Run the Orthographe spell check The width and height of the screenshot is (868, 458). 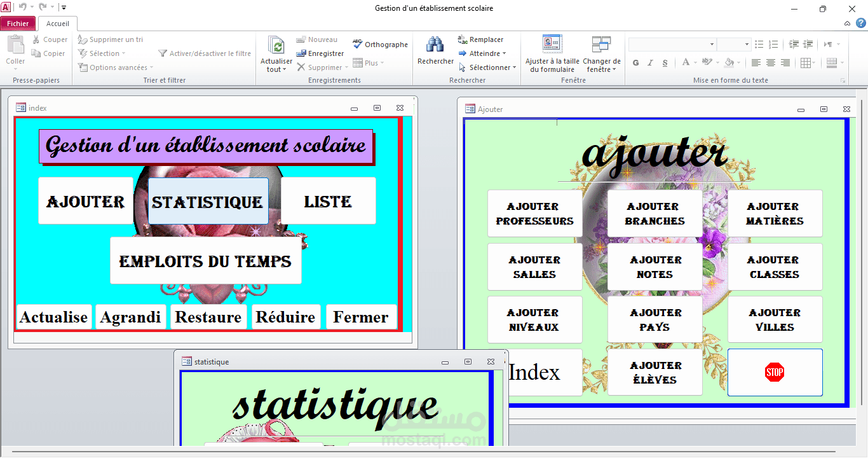tap(380, 45)
